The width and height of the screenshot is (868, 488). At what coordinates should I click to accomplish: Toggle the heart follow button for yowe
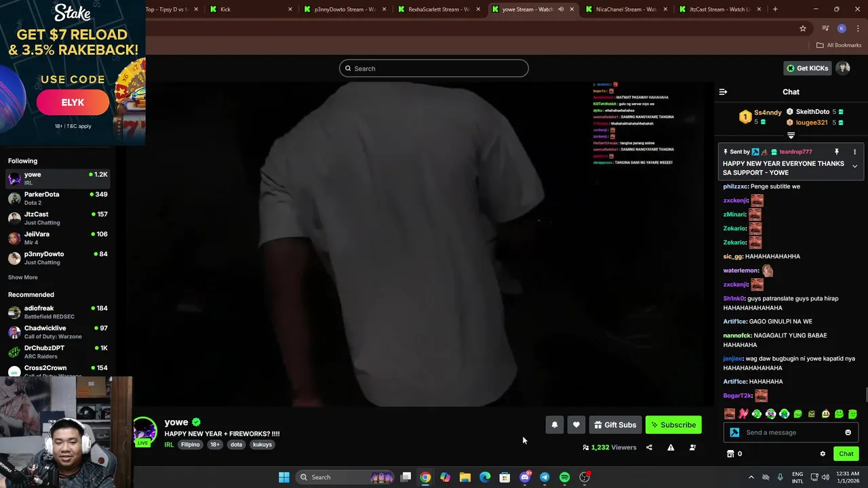pyautogui.click(x=576, y=425)
